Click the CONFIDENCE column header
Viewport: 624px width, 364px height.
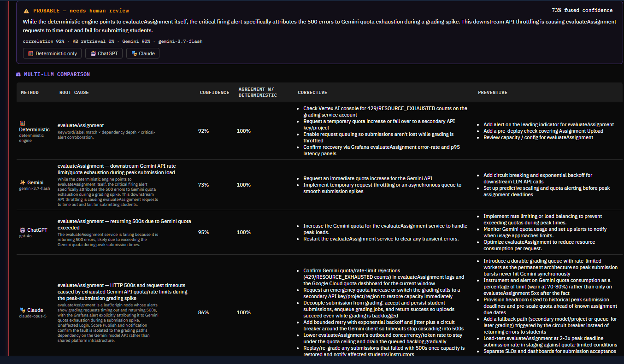coord(214,93)
